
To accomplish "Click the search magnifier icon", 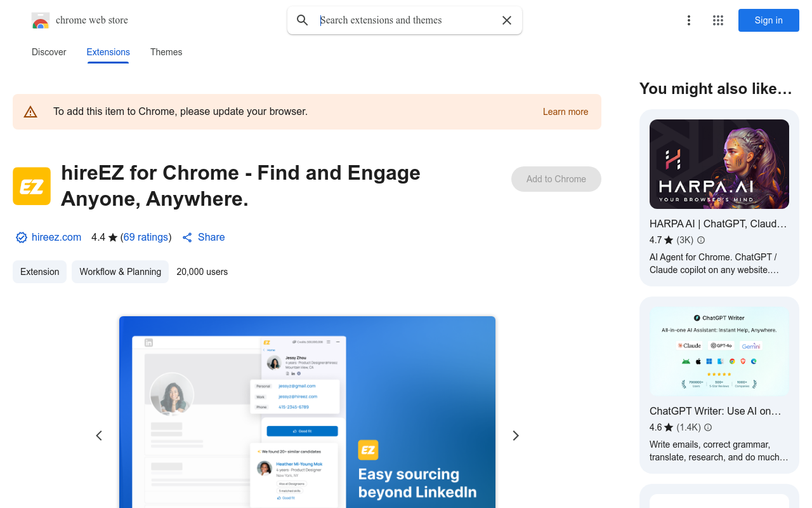I will click(x=303, y=20).
